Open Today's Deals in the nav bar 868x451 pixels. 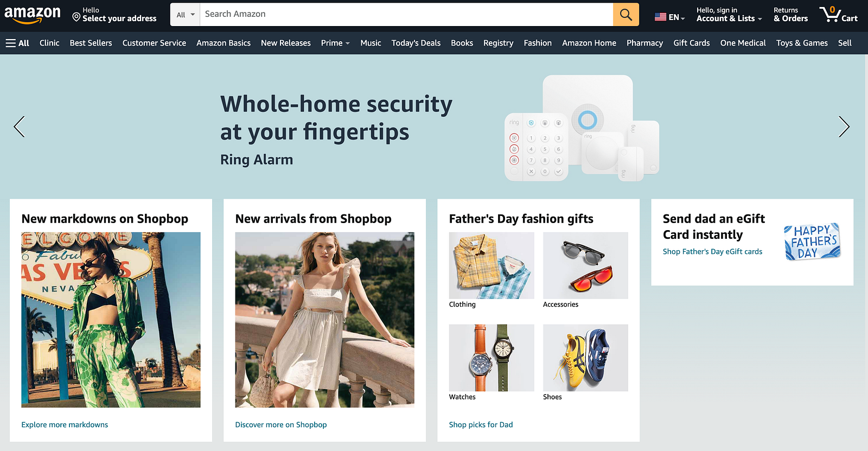click(x=416, y=43)
